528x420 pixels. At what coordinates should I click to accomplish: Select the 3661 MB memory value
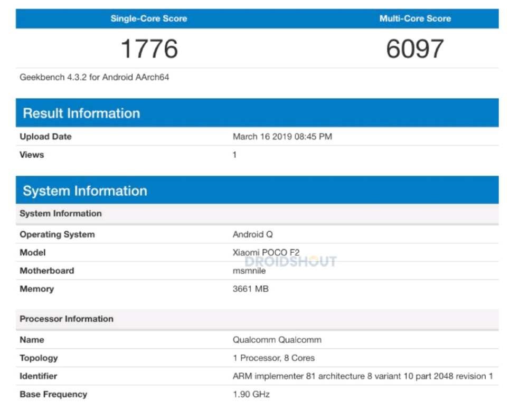250,289
